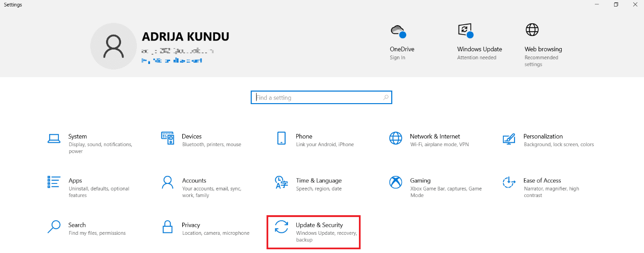This screenshot has height=253, width=644.
Task: Click the Privacy padlock icon
Action: [x=167, y=226]
